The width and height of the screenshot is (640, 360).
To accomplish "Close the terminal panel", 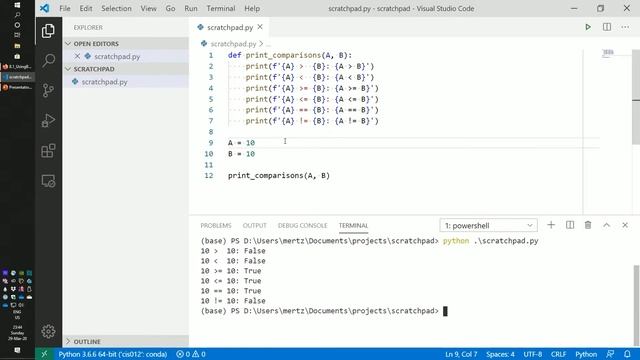I will pyautogui.click(x=625, y=225).
